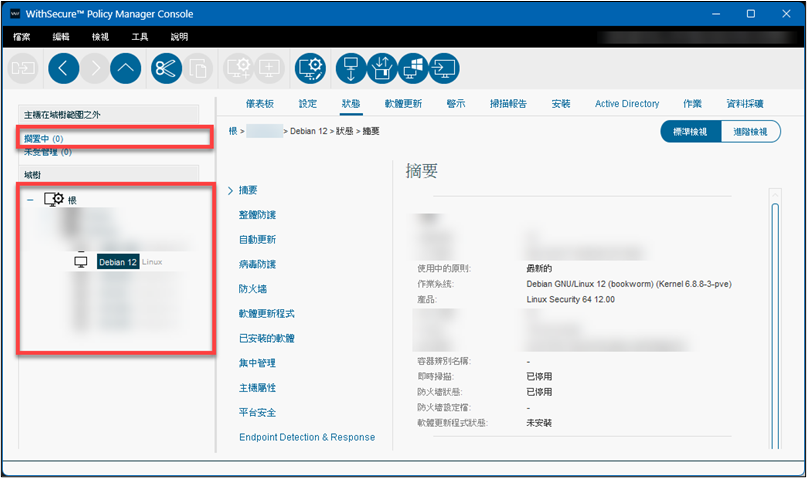This screenshot has height=478, width=807.
Task: Click the back navigation arrow button
Action: [63, 68]
